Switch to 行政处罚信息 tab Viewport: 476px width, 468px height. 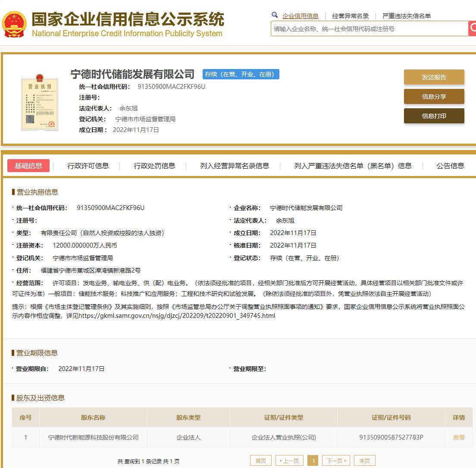tap(154, 166)
